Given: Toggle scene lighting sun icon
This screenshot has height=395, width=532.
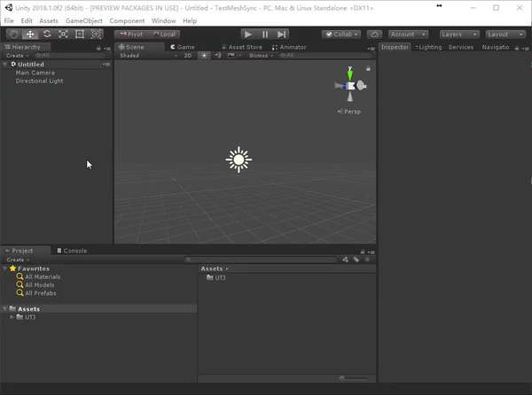Looking at the screenshot, I should point(204,56).
